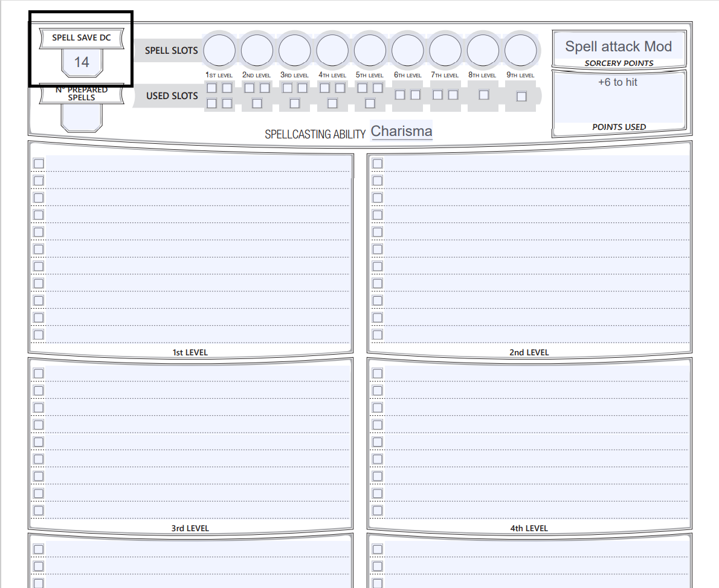Screen dimensions: 719x588
Task: Mark a used slot box under 4th Level
Action: pyautogui.click(x=324, y=88)
